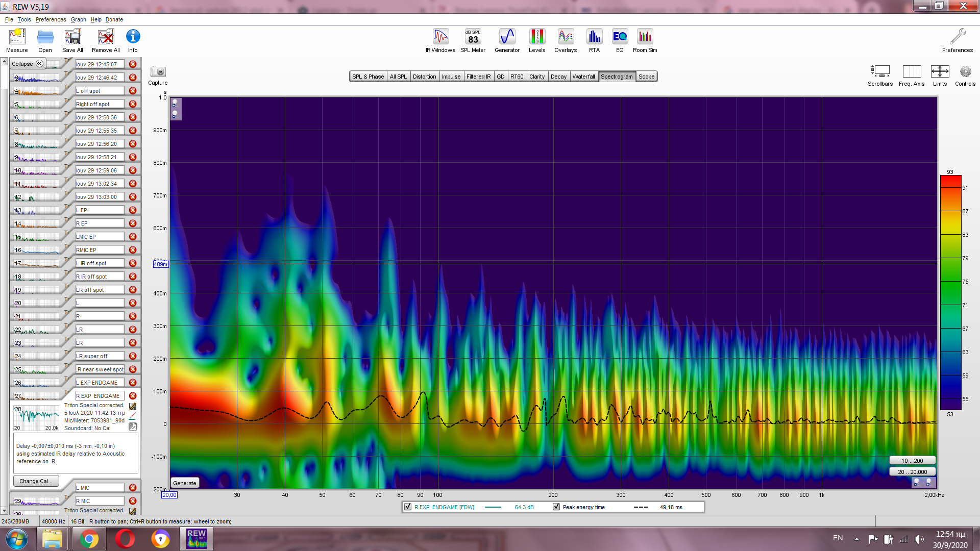Viewport: 980px width, 551px height.
Task: Switch to the RT60 tab
Action: click(517, 77)
